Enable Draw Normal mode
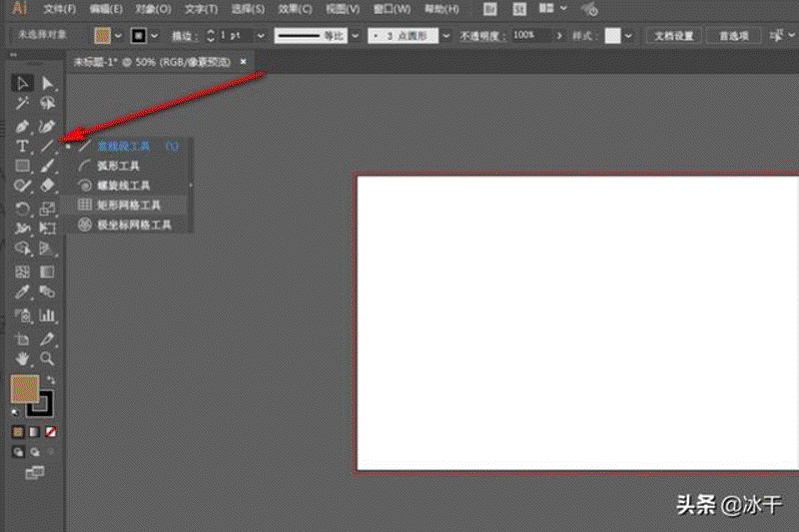This screenshot has height=532, width=799. click(18, 452)
